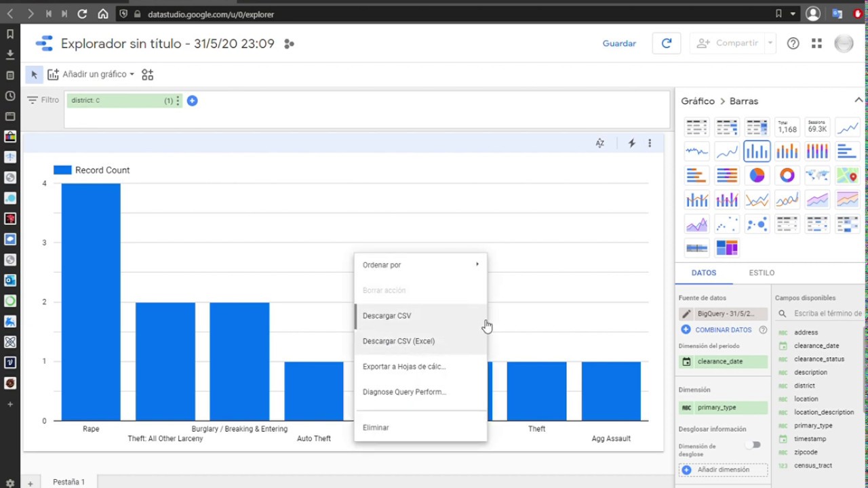Image resolution: width=868 pixels, height=488 pixels.
Task: Choose Eliminar in the context menu
Action: pos(420,428)
